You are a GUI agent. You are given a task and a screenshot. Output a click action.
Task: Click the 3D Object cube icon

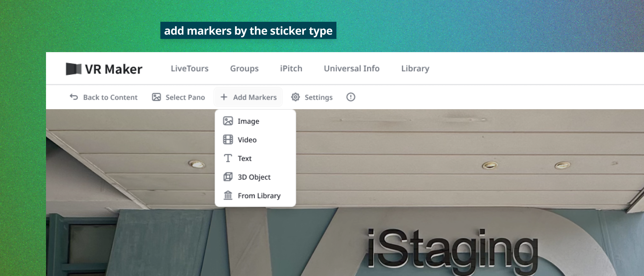point(228,177)
